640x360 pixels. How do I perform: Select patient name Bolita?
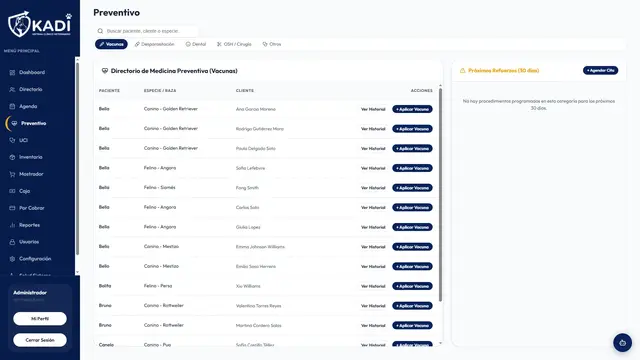coord(105,286)
